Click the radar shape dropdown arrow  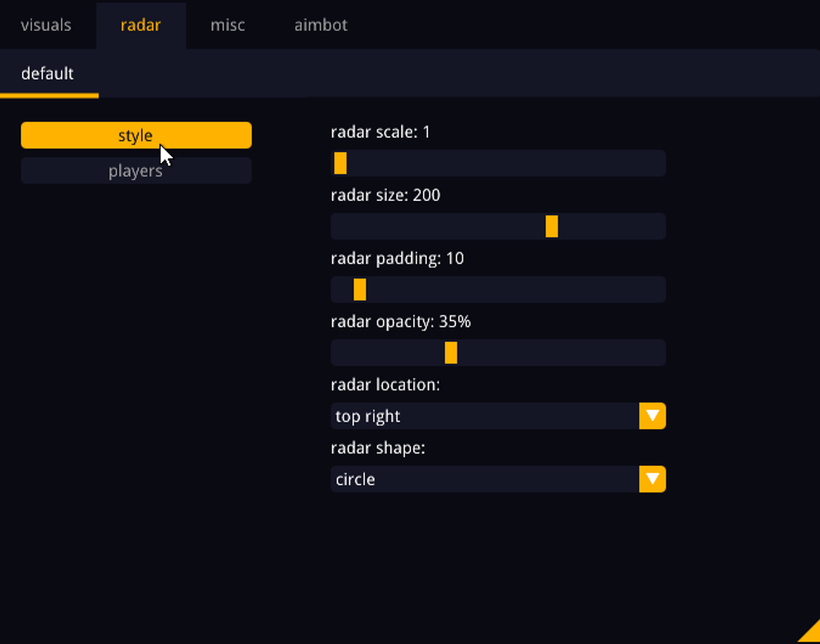click(x=652, y=479)
